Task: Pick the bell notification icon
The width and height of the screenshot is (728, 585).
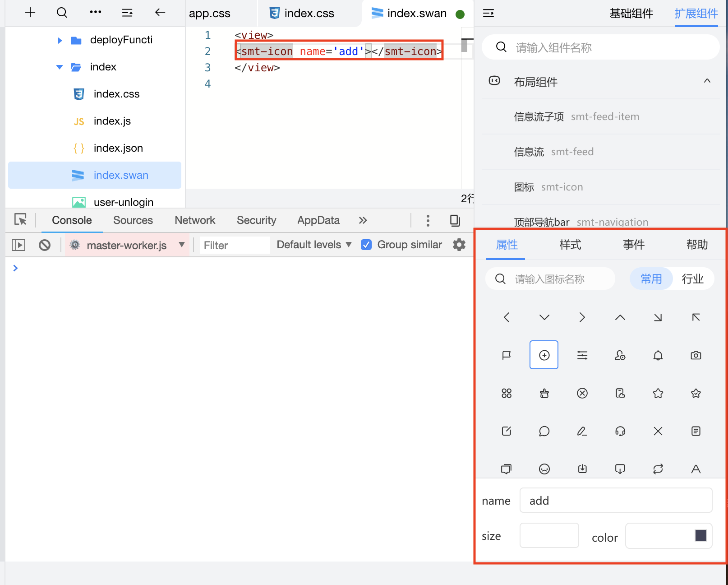Action: pyautogui.click(x=658, y=355)
